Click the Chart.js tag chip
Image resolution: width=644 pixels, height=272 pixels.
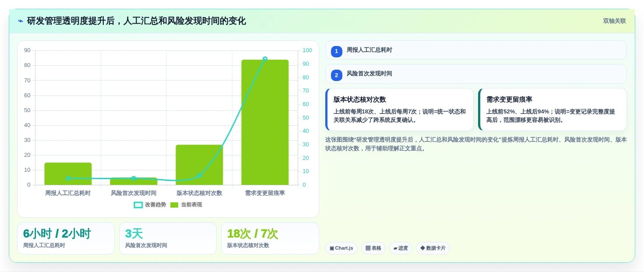341,248
